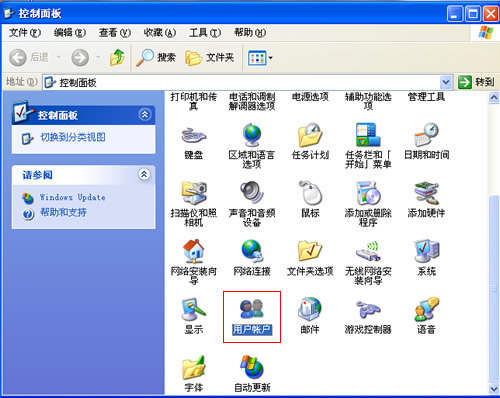500x398 pixels.
Task: Toggle the 文件夹 (Folders) toolbar button
Action: click(210, 58)
